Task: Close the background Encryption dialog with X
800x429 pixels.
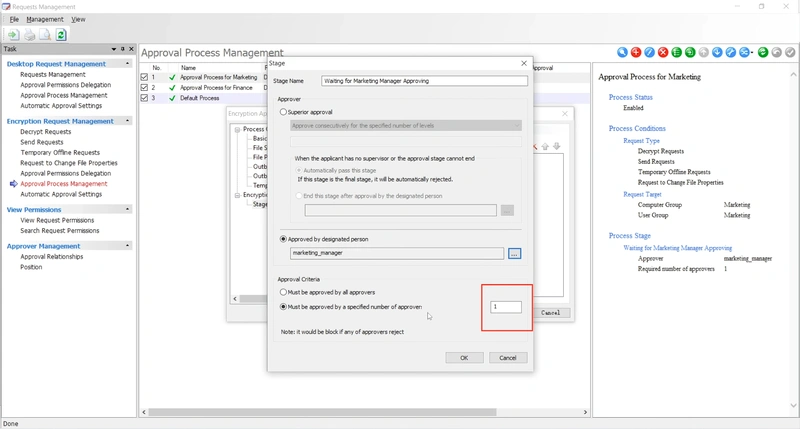Action: click(565, 113)
